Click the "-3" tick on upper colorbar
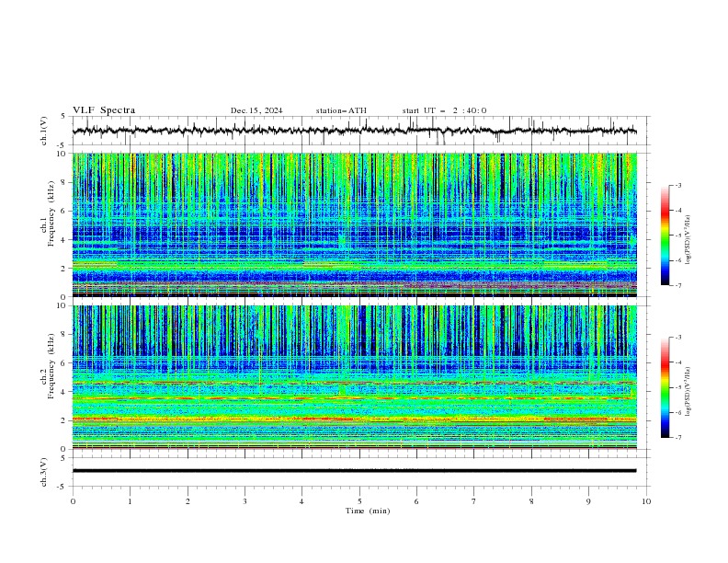Viewport: 728px width, 563px height. coord(678,185)
